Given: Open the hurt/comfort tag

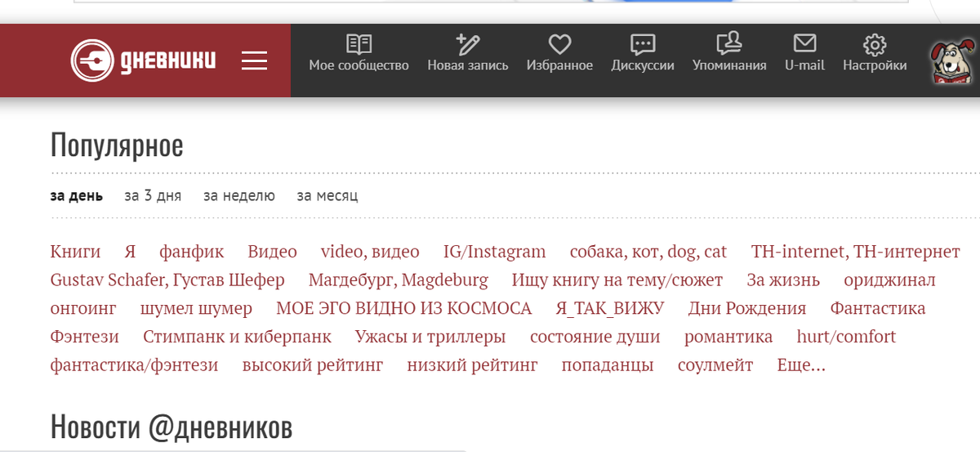Looking at the screenshot, I should point(846,337).
